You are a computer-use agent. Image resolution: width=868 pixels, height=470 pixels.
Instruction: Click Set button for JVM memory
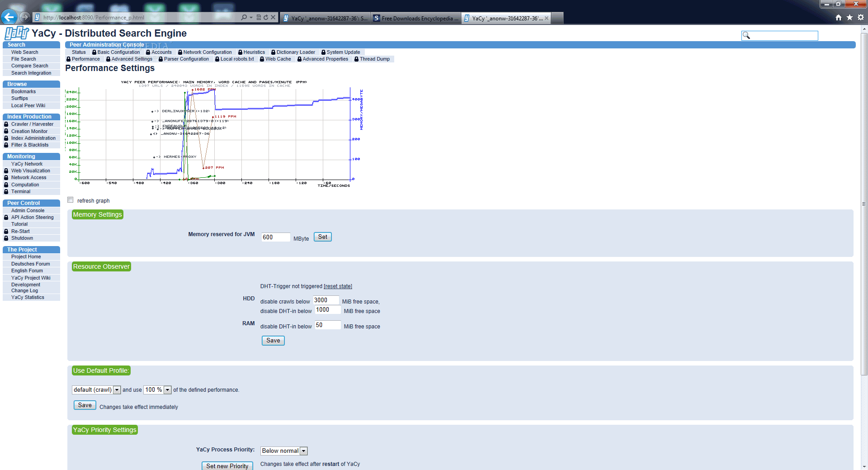[x=323, y=237]
